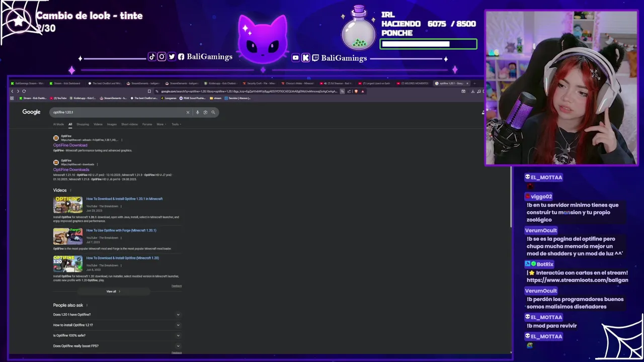This screenshot has width=644, height=362.
Task: Open the Brave shields lion icon
Action: (x=356, y=92)
